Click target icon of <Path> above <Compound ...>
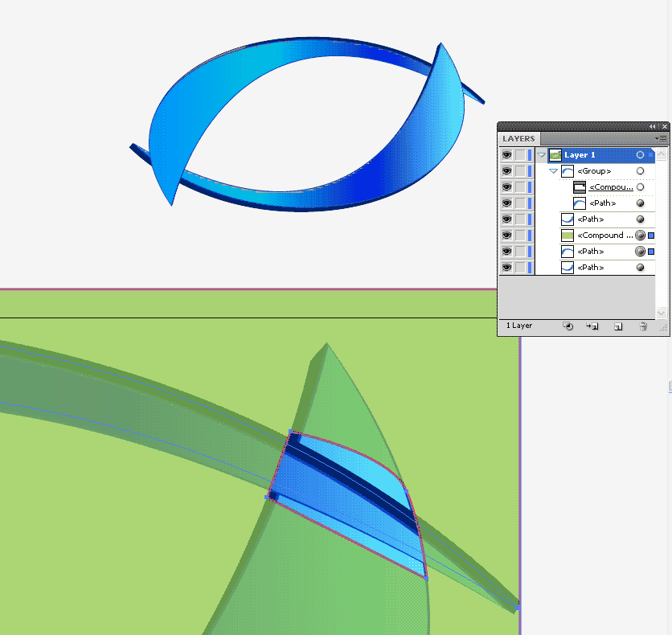Image resolution: width=672 pixels, height=635 pixels. (641, 219)
